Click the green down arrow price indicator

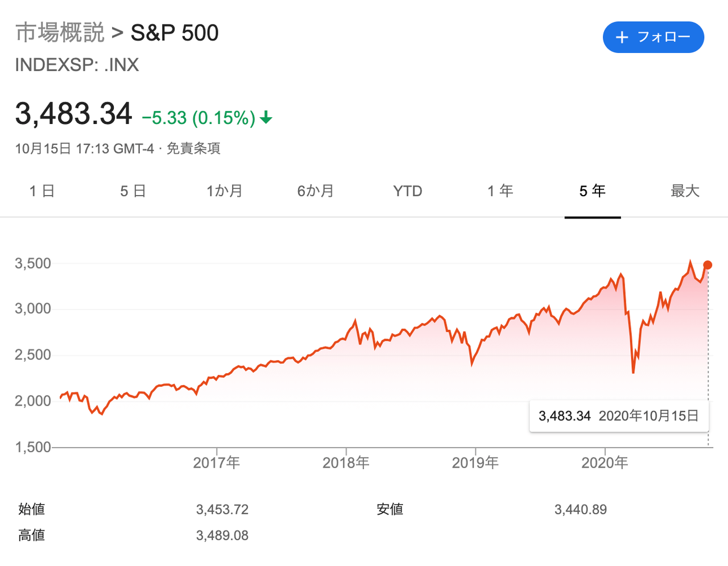[x=266, y=118]
